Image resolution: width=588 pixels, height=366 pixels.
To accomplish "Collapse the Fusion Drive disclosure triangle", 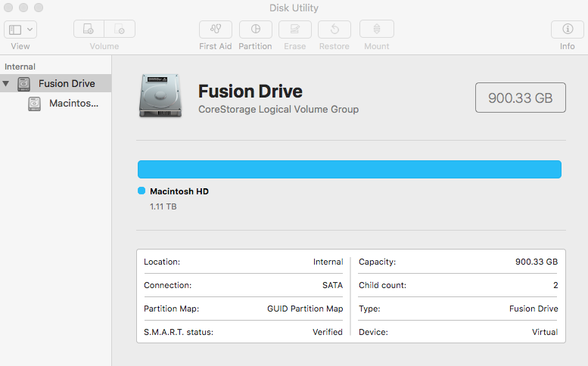I will pyautogui.click(x=7, y=83).
